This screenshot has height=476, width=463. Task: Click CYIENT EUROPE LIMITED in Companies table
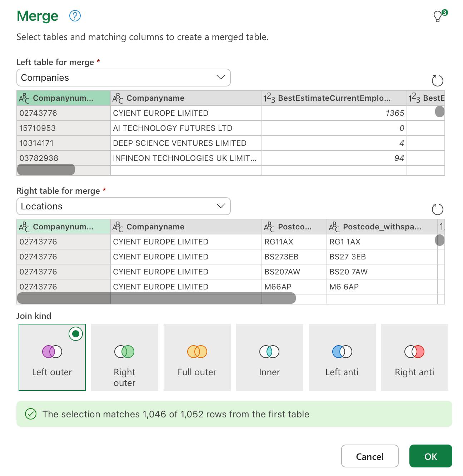tap(186, 113)
